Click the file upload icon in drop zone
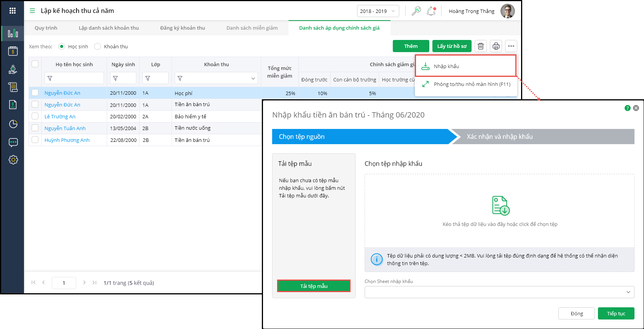Viewport: 644px width, 329px height. point(501,205)
